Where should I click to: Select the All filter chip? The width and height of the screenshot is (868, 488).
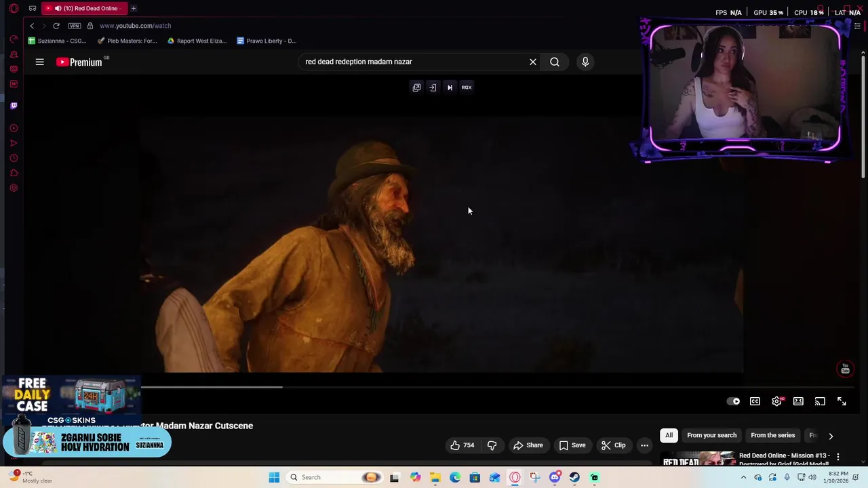point(669,435)
